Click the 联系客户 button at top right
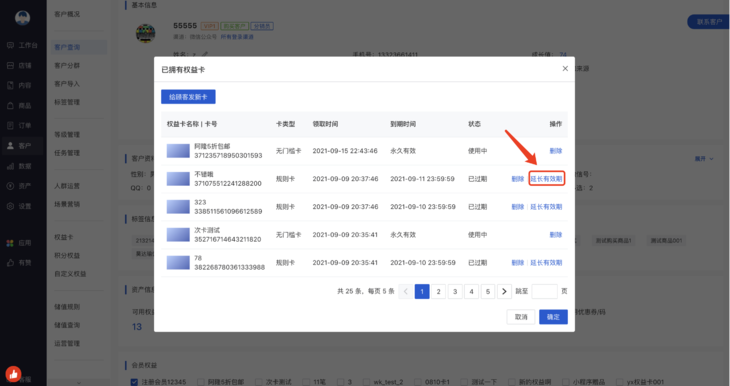 709,22
